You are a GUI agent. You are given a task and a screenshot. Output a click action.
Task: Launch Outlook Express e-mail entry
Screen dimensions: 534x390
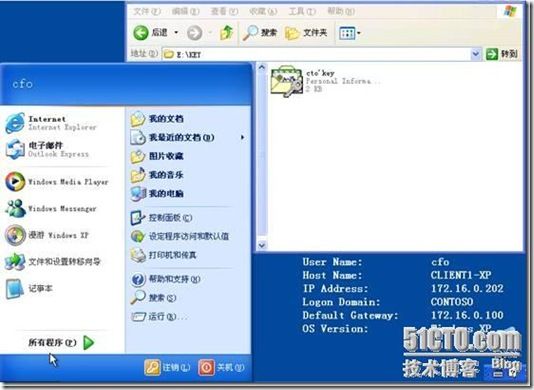48,149
